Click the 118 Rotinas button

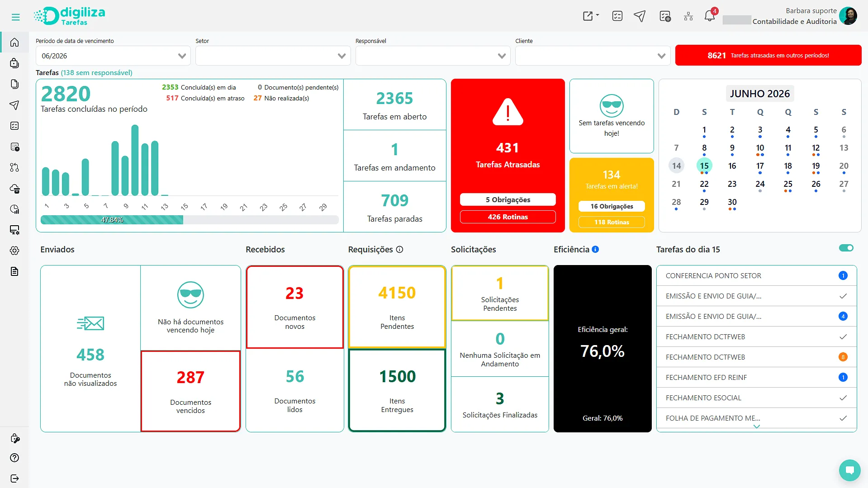[x=612, y=222]
